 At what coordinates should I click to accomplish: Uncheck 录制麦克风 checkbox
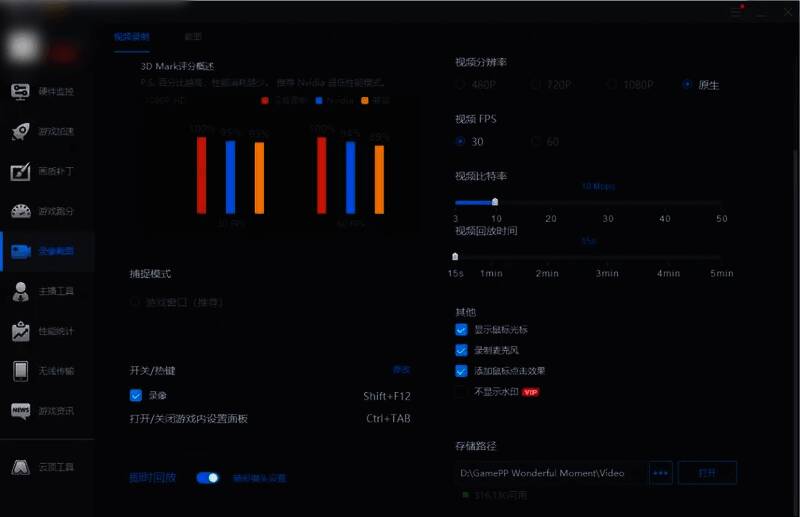[461, 350]
